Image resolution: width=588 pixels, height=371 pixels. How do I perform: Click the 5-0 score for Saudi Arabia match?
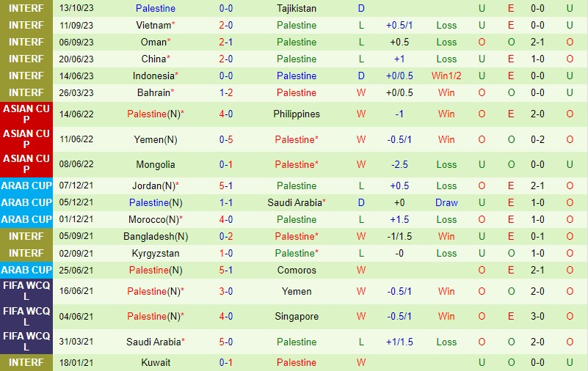coord(226,342)
